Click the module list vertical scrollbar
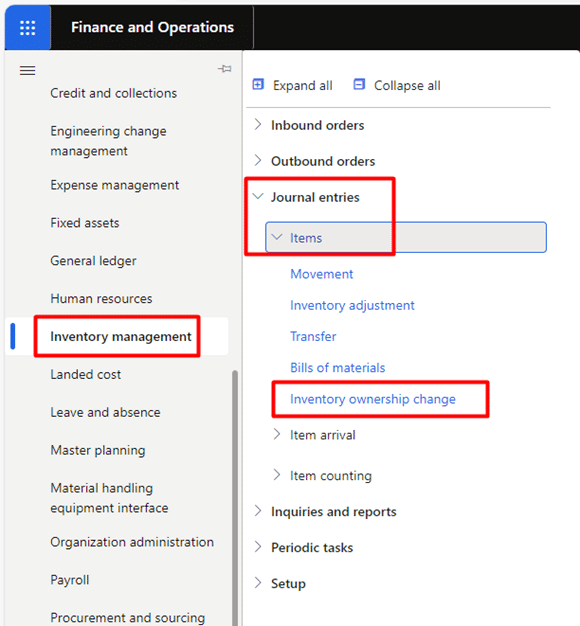The height and width of the screenshot is (626, 580). (x=235, y=497)
